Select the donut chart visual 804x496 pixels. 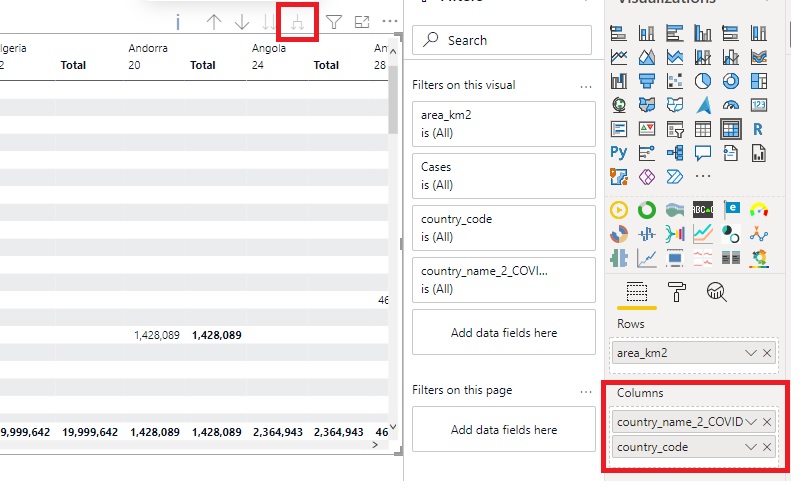[x=731, y=81]
